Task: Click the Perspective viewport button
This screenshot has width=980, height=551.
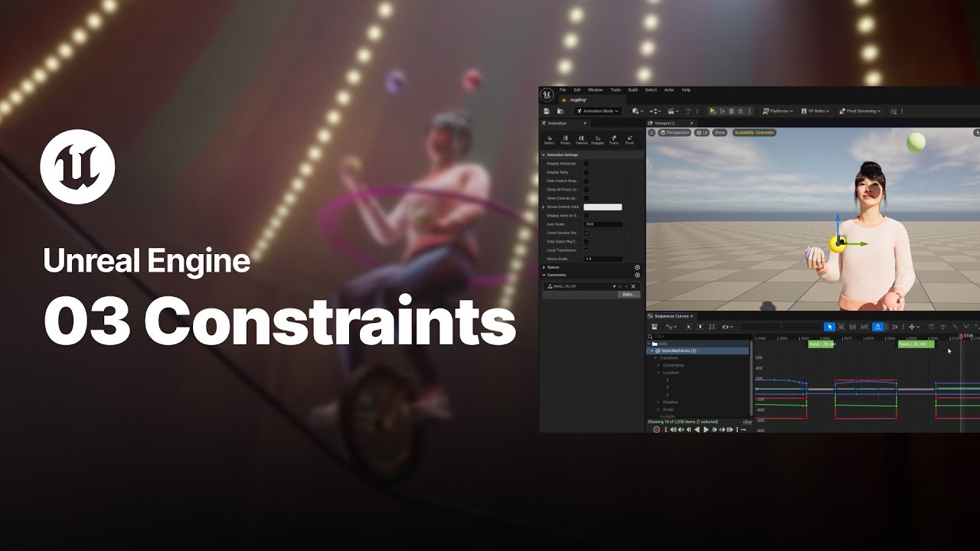Action: (x=675, y=132)
